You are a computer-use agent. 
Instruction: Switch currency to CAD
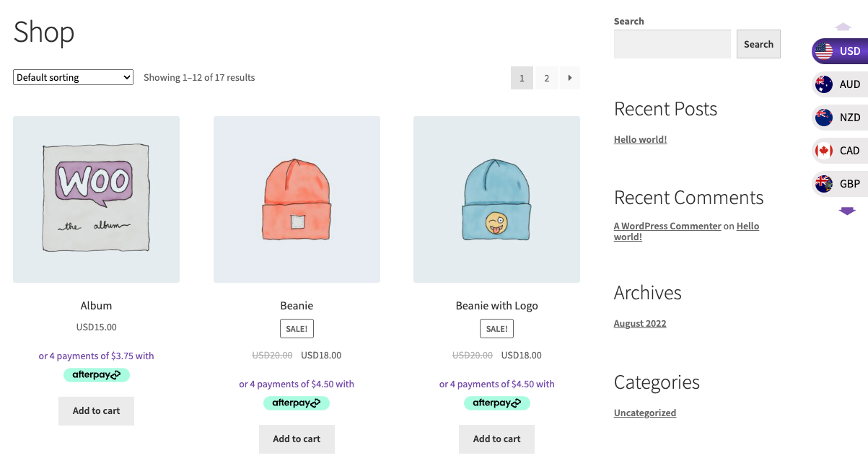click(x=839, y=151)
